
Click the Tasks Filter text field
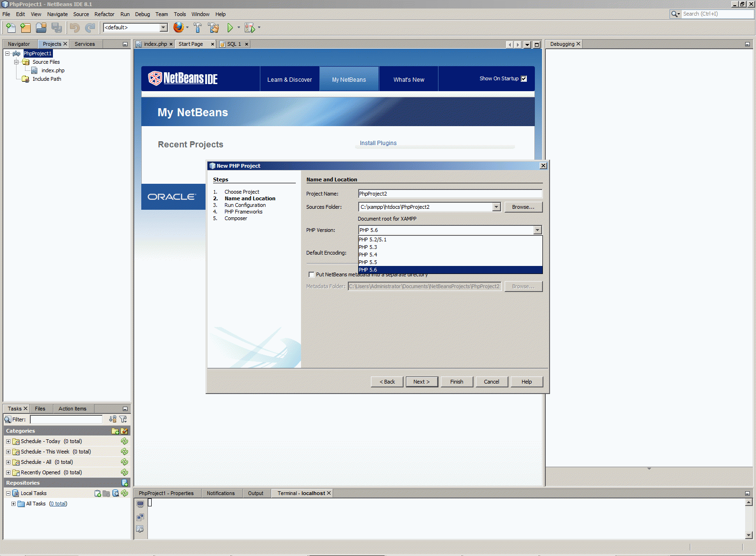point(66,419)
